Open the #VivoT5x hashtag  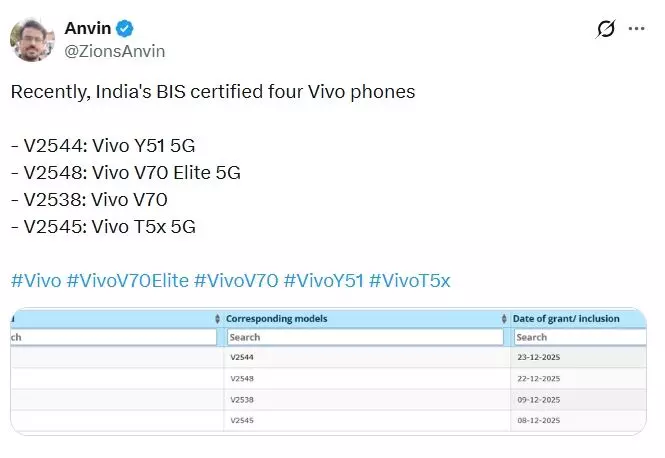click(410, 281)
